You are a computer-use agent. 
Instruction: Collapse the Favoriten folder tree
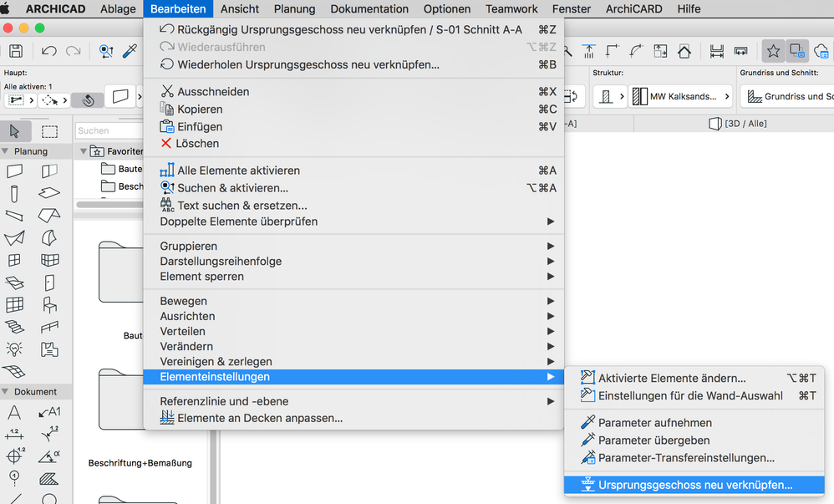coord(84,151)
